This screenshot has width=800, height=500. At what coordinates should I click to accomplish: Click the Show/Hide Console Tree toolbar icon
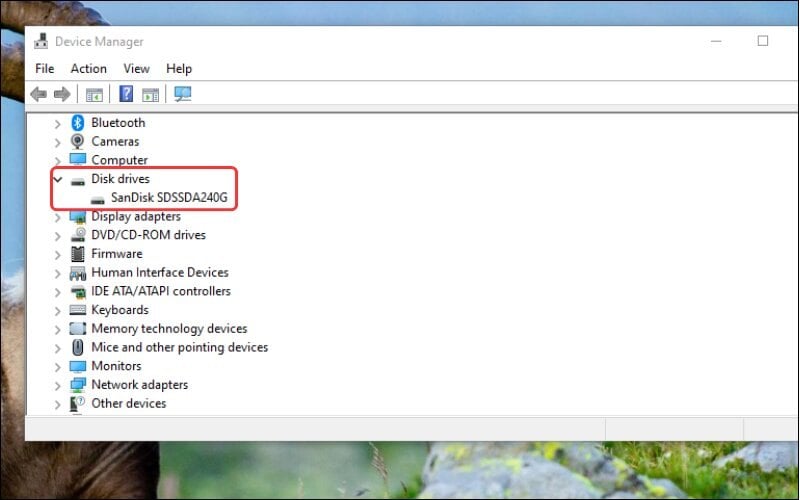point(94,94)
